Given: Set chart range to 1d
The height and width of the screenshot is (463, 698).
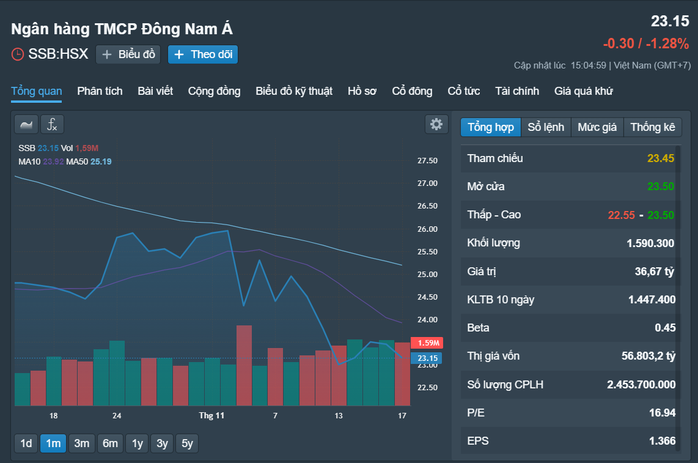Looking at the screenshot, I should click(x=26, y=443).
